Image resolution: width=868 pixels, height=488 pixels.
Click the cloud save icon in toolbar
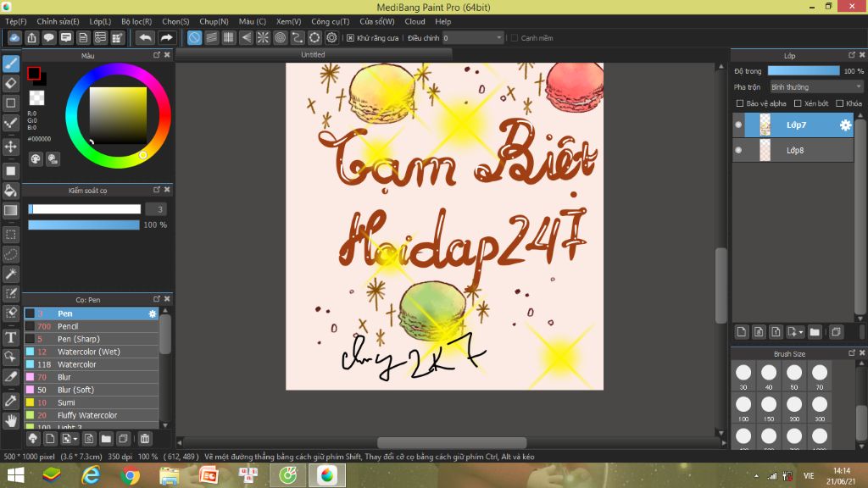coord(14,37)
